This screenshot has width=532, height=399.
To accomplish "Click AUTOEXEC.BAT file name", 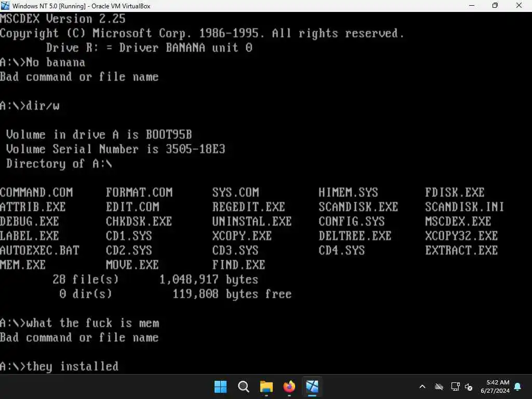I will click(39, 250).
